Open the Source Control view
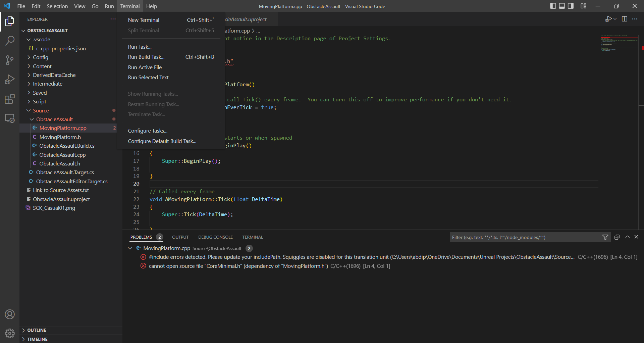 pyautogui.click(x=10, y=60)
